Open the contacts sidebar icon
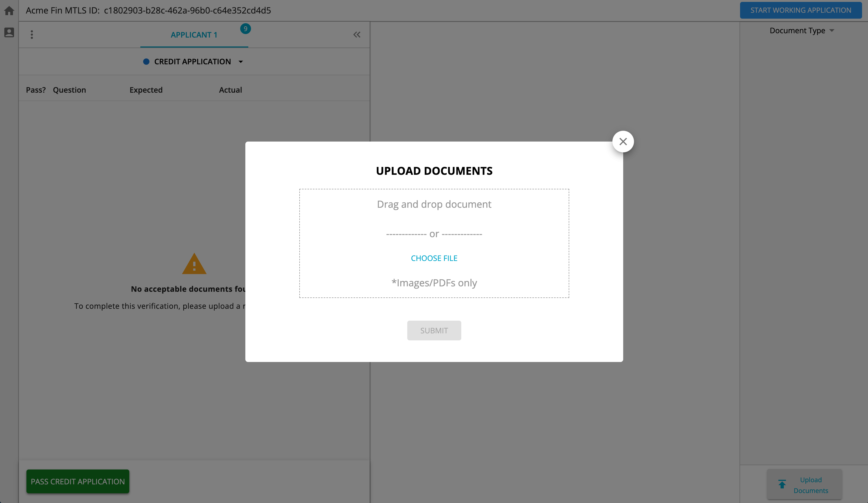The width and height of the screenshot is (868, 503). [9, 32]
